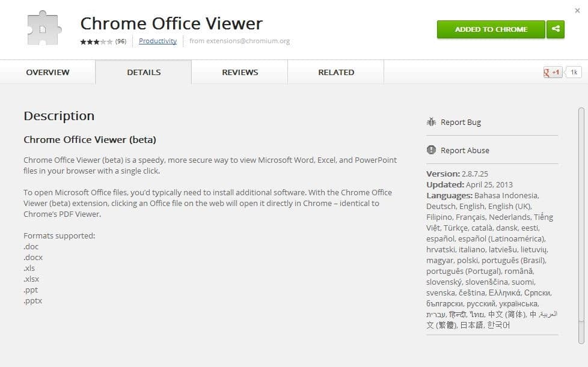Click the exclamation icon next to Report Abuse
The image size is (588, 367).
(x=430, y=150)
